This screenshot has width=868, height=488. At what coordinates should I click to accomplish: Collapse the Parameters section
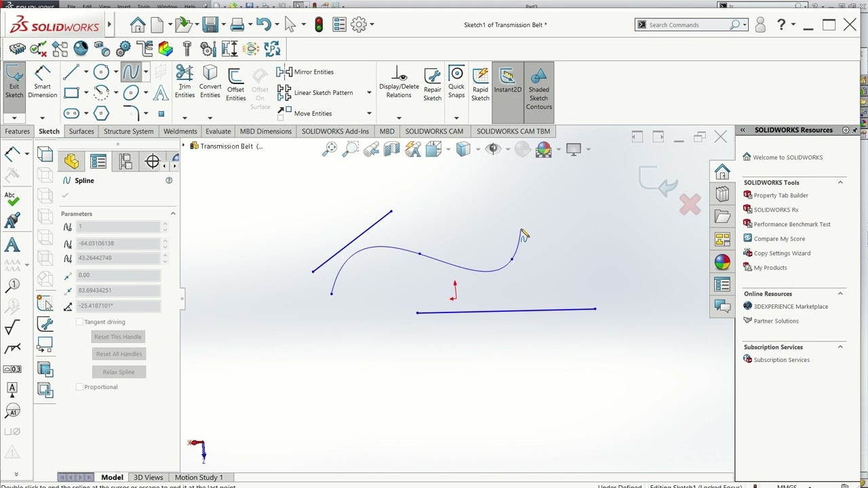pos(173,213)
